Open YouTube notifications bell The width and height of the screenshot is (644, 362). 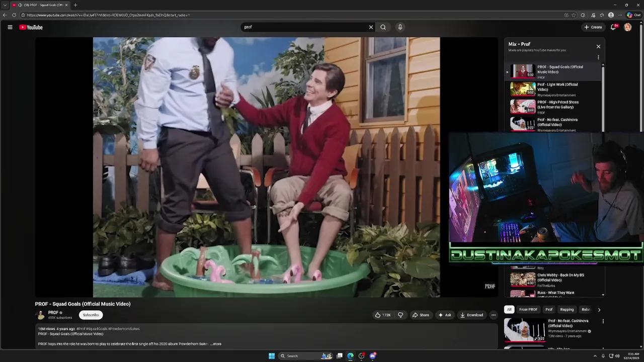[x=613, y=27]
